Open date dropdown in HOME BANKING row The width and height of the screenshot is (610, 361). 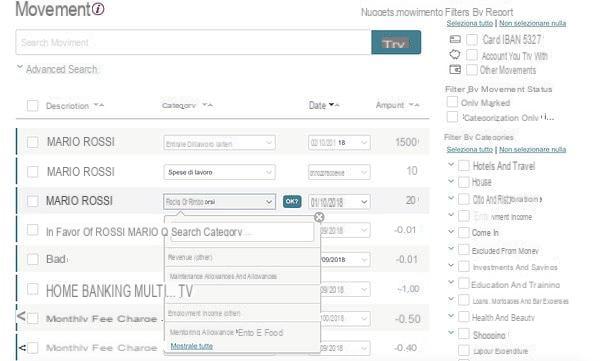[345, 290]
